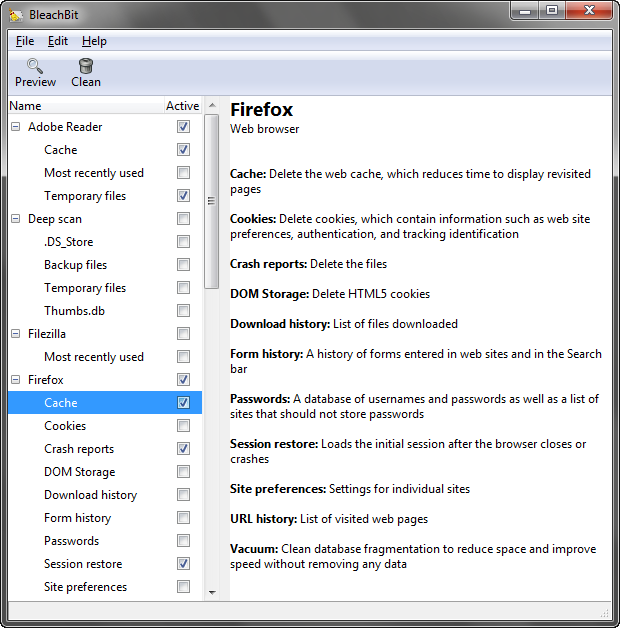Screen dimensions: 620x628
Task: Click the 'Web browser' subtitle text
Action: 264,129
